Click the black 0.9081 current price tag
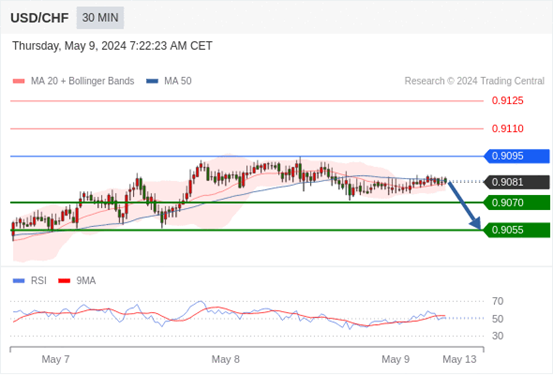The height and width of the screenshot is (375, 553). pyautogui.click(x=516, y=182)
